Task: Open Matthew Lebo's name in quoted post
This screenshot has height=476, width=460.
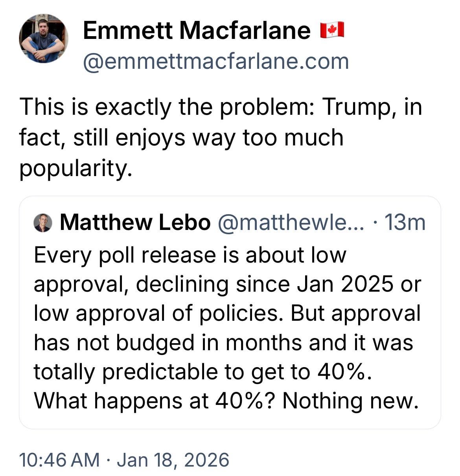Action: [x=135, y=222]
